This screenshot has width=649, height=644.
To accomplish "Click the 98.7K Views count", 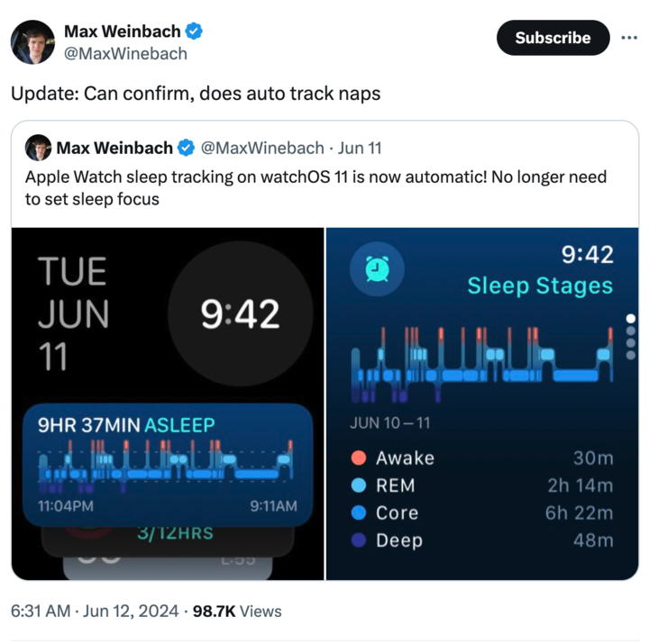I will (237, 611).
